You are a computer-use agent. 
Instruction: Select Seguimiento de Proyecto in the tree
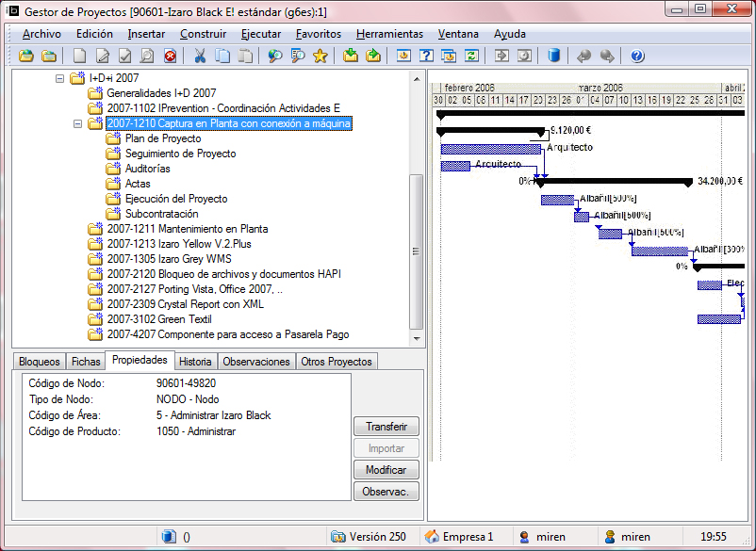click(181, 154)
